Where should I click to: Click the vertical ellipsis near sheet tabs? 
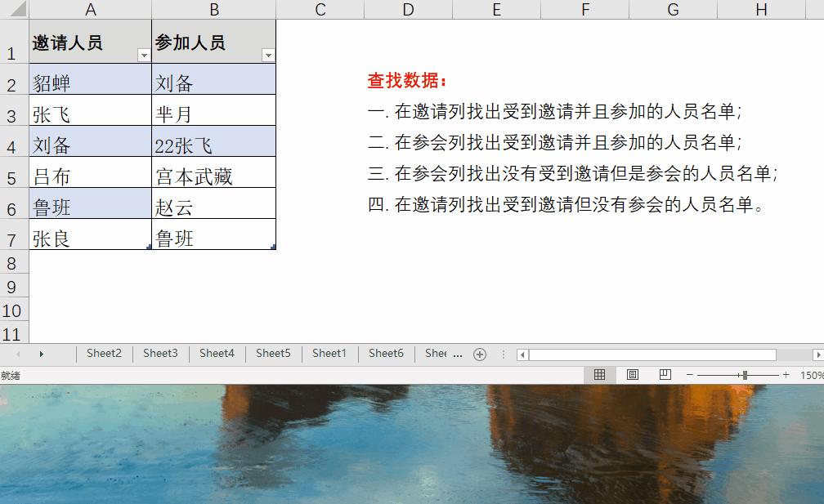(x=503, y=354)
